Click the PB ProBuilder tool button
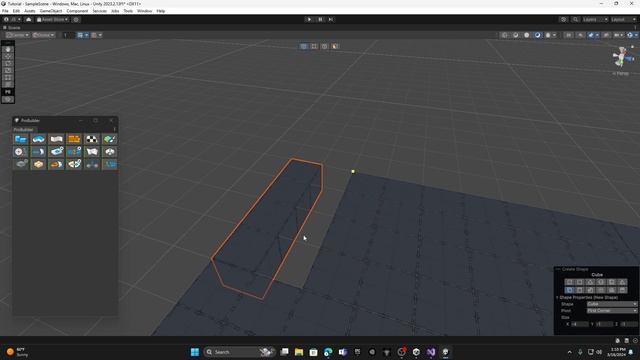Viewport: 640px width, 360px height. pyautogui.click(x=8, y=92)
